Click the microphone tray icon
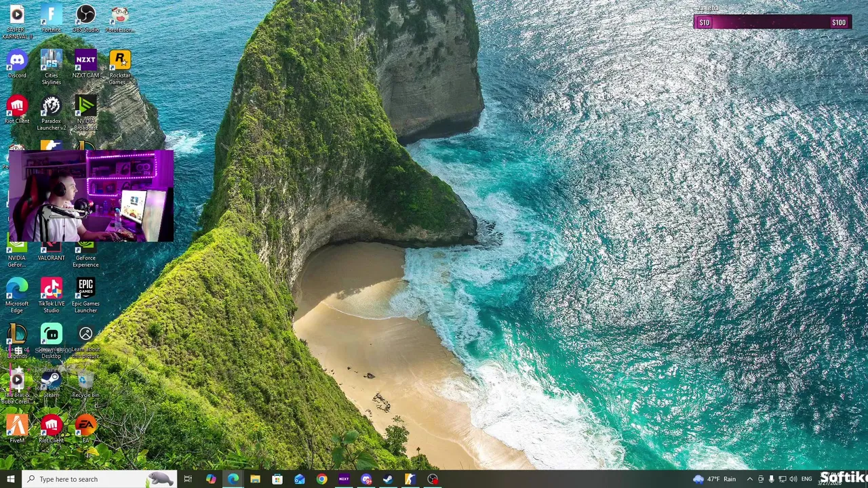This screenshot has height=488, width=868. click(771, 479)
